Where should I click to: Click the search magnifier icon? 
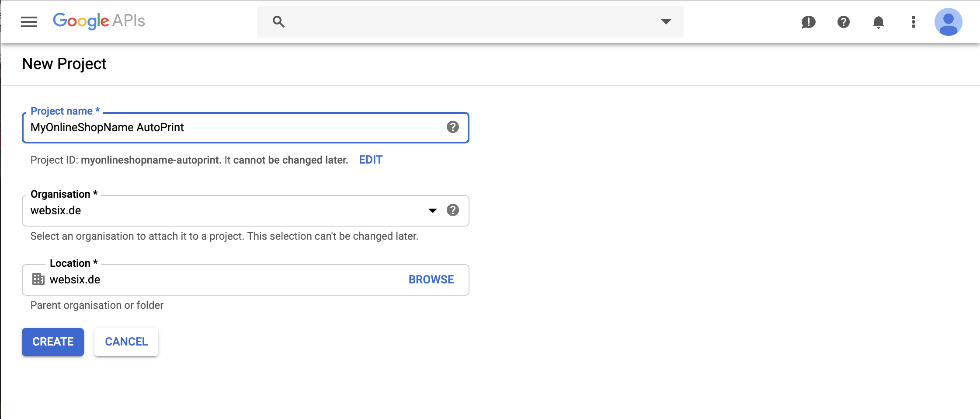tap(278, 21)
